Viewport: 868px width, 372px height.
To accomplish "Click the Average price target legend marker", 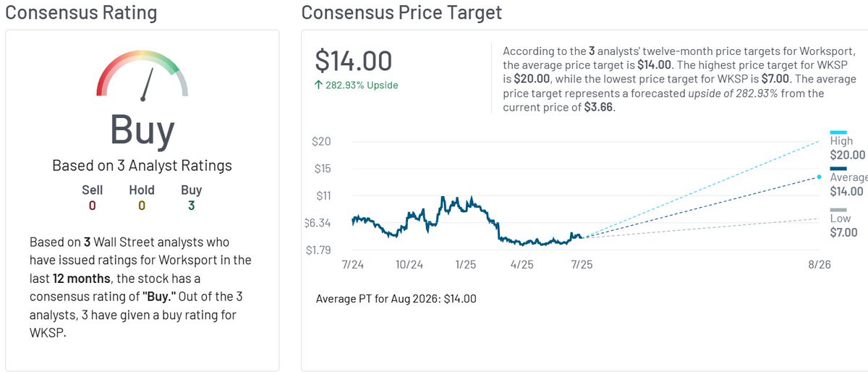I will click(x=837, y=169).
